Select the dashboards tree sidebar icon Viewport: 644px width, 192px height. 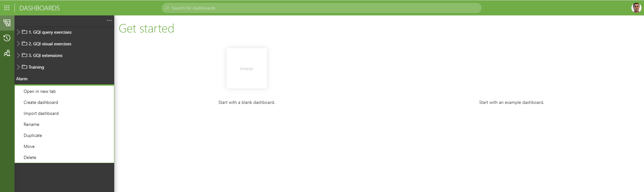[x=7, y=23]
